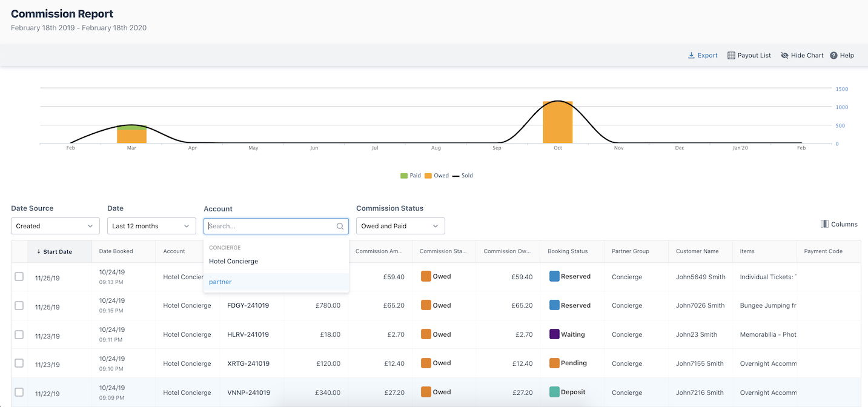Click the Hide Chart eye-slash icon
The width and height of the screenshot is (868, 407).
[784, 55]
